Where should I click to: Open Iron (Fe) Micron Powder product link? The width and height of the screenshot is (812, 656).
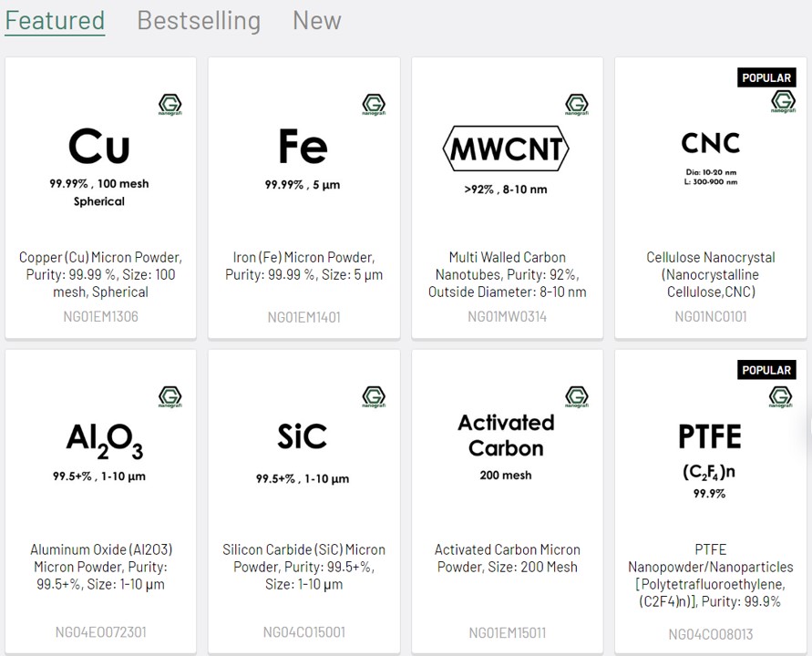(303, 266)
